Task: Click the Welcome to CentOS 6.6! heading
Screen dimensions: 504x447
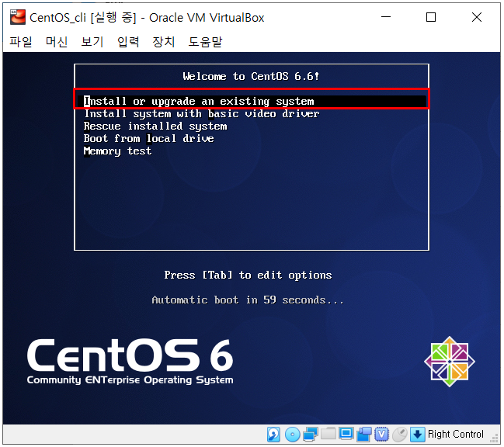Action: 251,76
